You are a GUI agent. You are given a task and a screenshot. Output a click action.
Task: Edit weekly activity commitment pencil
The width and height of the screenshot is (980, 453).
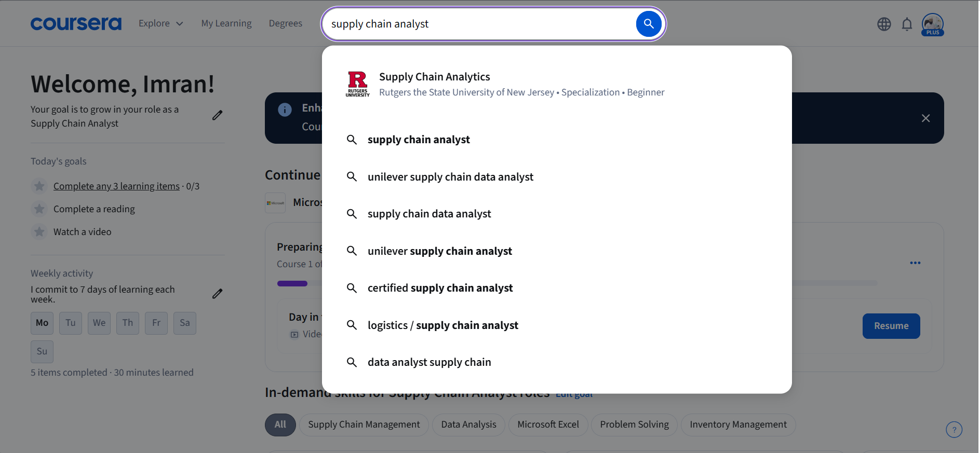[217, 294]
